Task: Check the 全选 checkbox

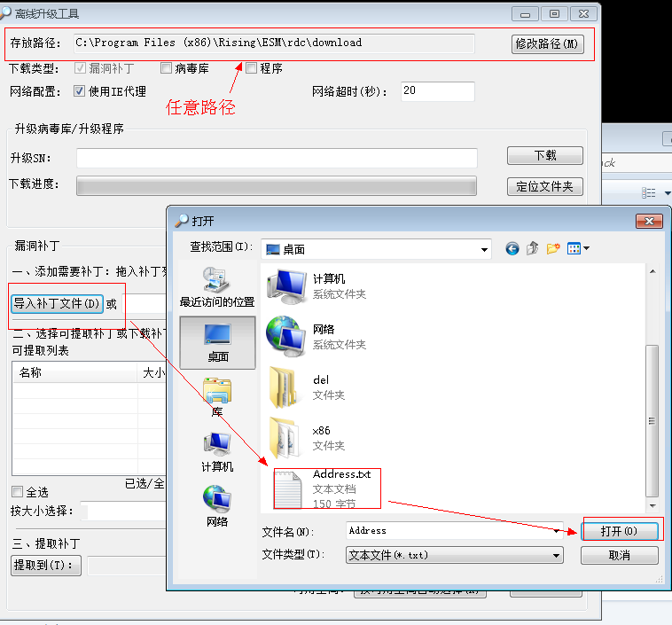Action: 17,491
